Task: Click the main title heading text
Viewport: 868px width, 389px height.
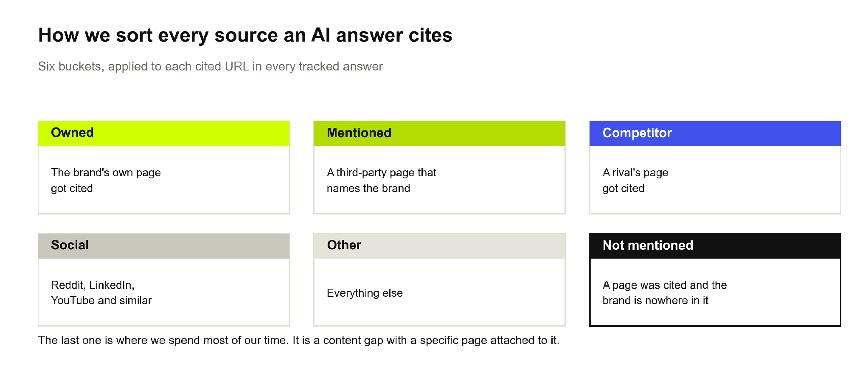Action: 245,35
